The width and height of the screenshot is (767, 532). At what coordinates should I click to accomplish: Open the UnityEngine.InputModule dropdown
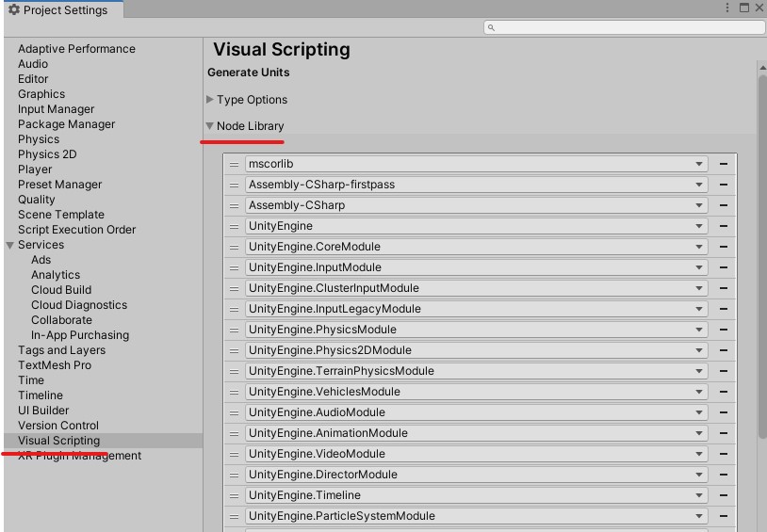(x=477, y=267)
